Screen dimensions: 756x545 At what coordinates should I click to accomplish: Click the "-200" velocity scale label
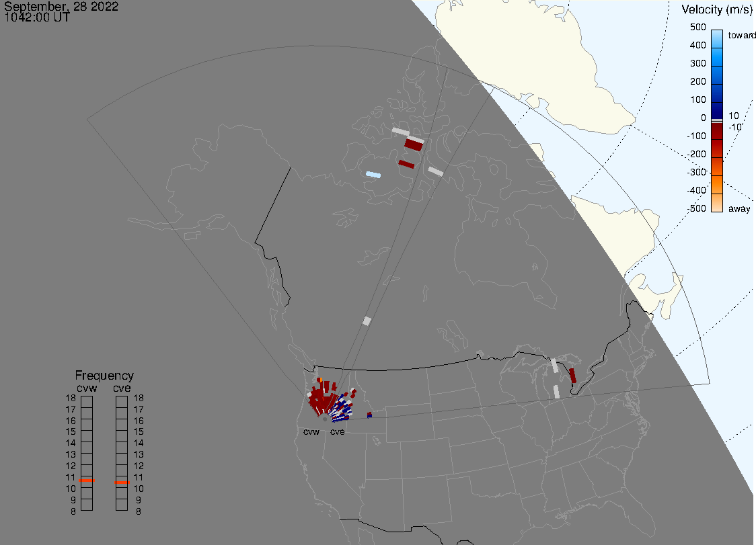coord(696,154)
